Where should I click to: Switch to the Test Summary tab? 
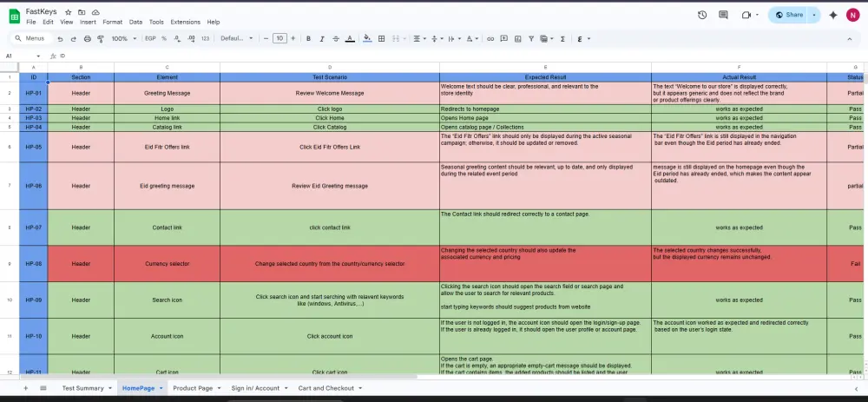pos(83,388)
